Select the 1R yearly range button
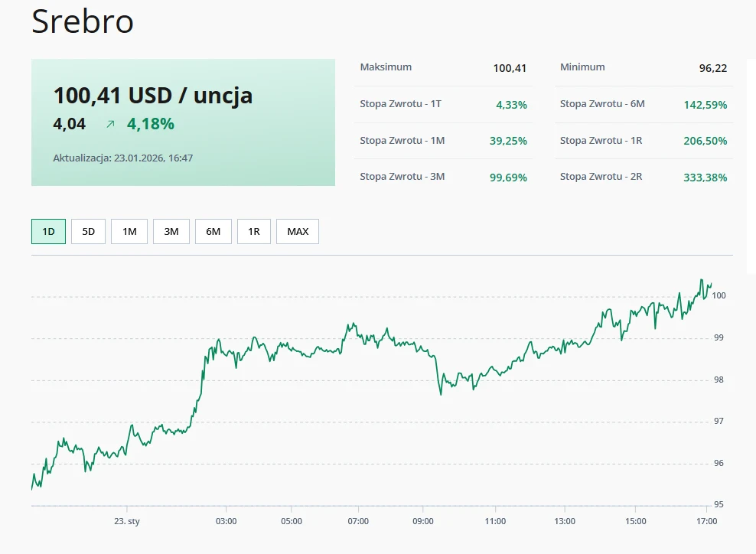Screen dimensions: 756x554 click(254, 231)
